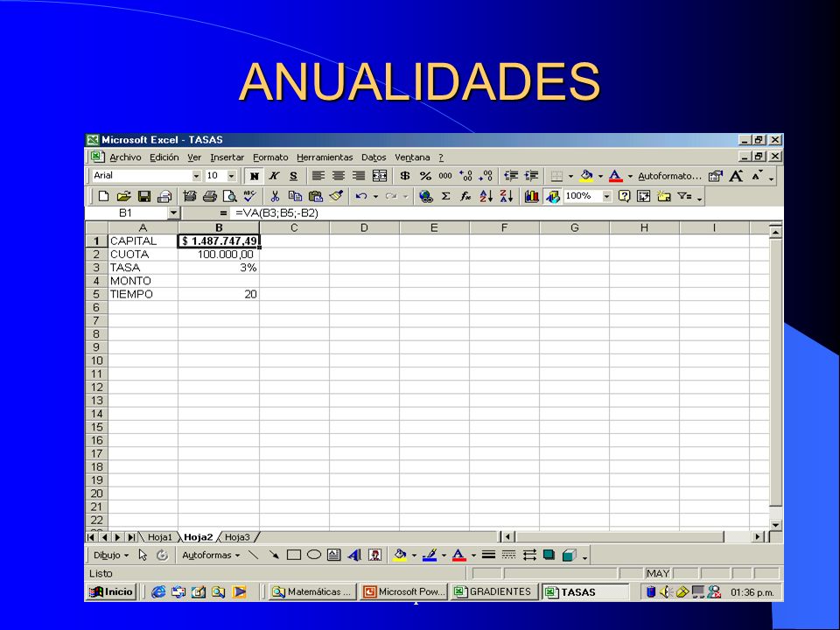
Task: Expand drawing fill color arrow
Action: point(414,555)
